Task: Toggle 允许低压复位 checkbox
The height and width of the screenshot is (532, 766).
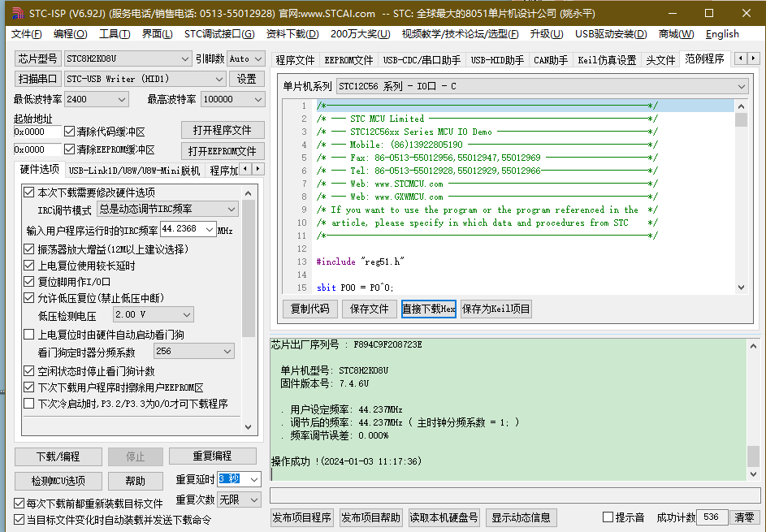Action: click(x=28, y=298)
